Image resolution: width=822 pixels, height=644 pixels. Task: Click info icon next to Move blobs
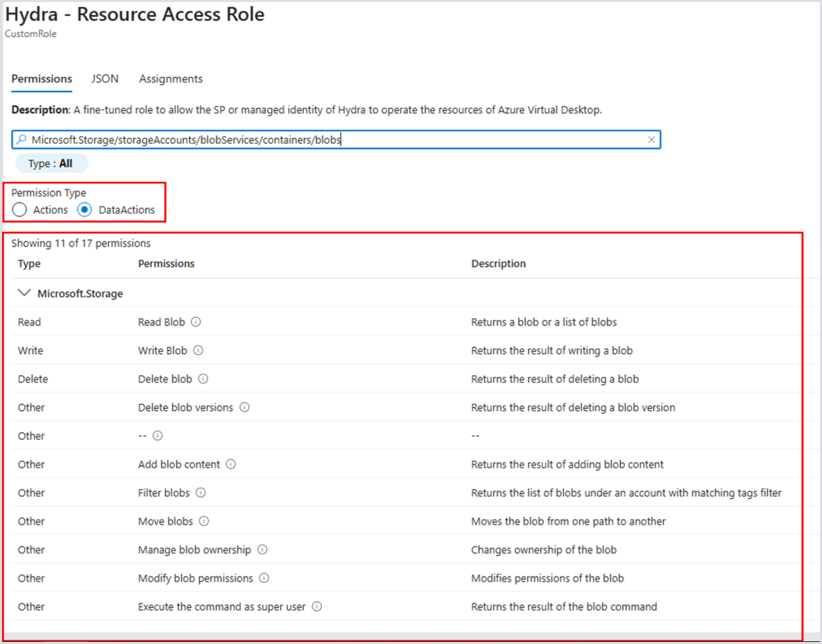click(204, 520)
